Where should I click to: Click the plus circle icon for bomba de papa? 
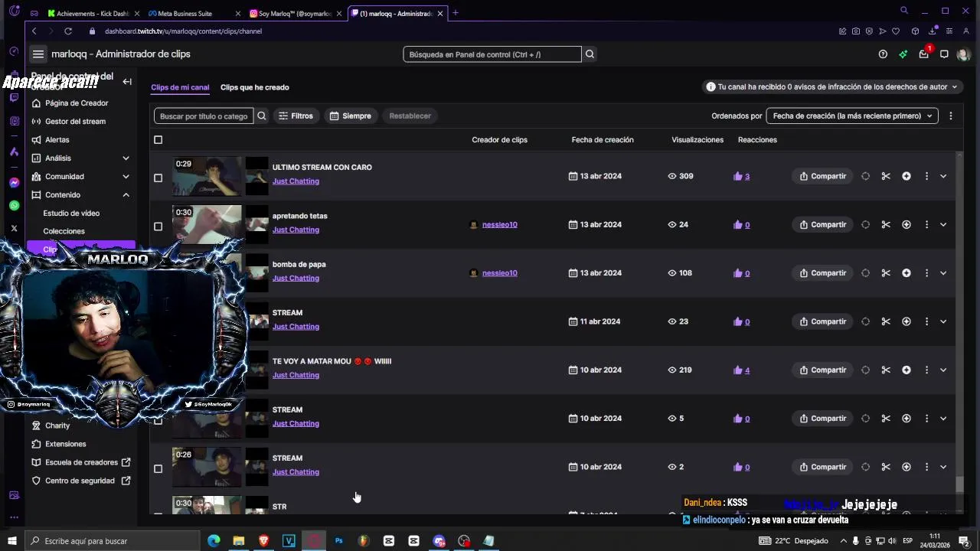tap(906, 273)
